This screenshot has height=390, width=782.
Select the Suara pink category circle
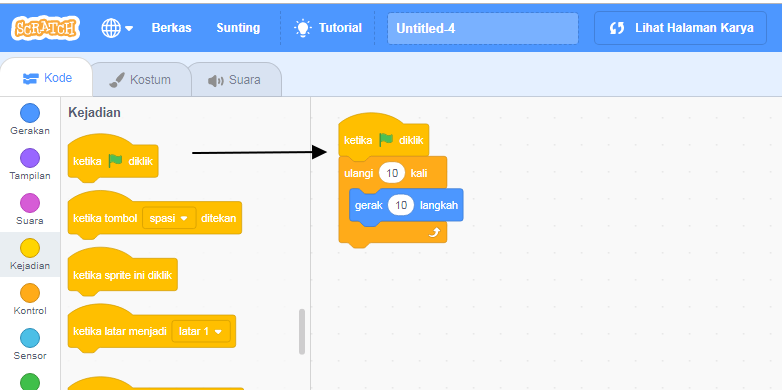coord(30,203)
